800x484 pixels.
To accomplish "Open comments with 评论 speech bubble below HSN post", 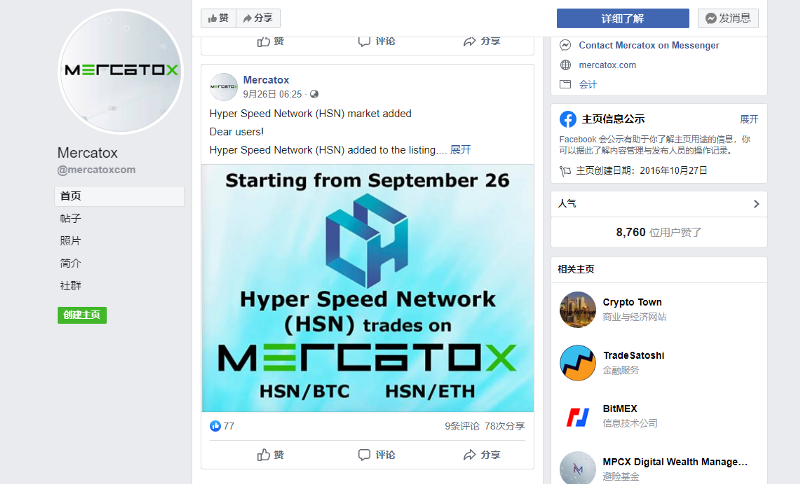I will pyautogui.click(x=377, y=455).
